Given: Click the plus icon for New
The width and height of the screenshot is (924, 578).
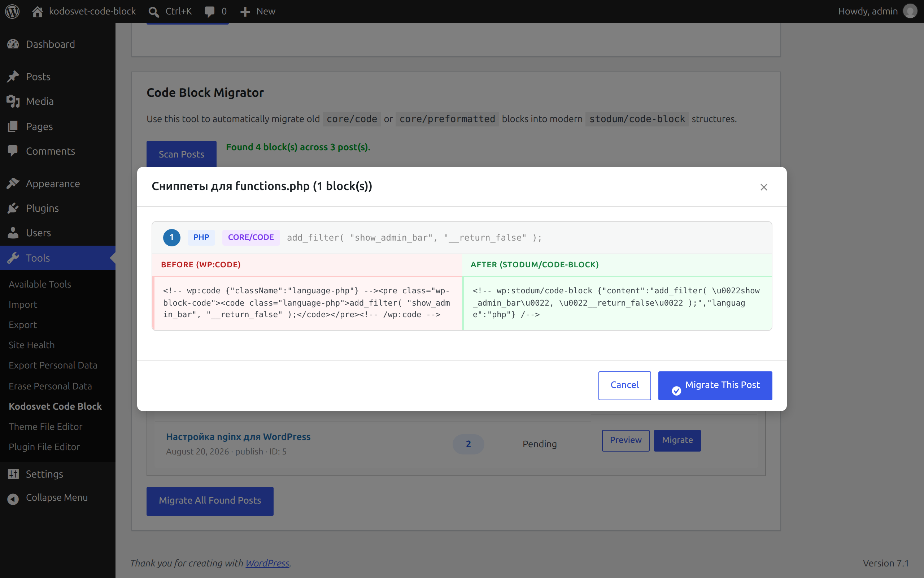Looking at the screenshot, I should (x=245, y=12).
